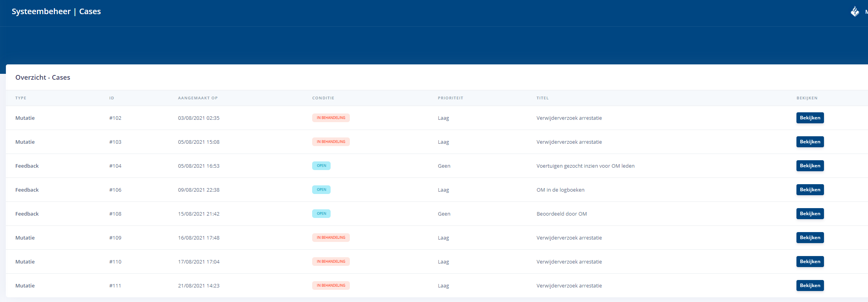
Task: Click IN BEHANDELING badge of case #102
Action: [331, 118]
